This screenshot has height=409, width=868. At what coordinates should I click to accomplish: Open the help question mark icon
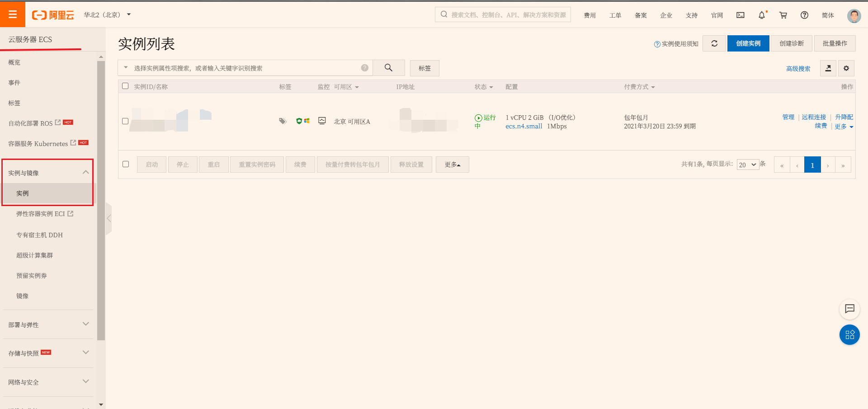tap(804, 15)
